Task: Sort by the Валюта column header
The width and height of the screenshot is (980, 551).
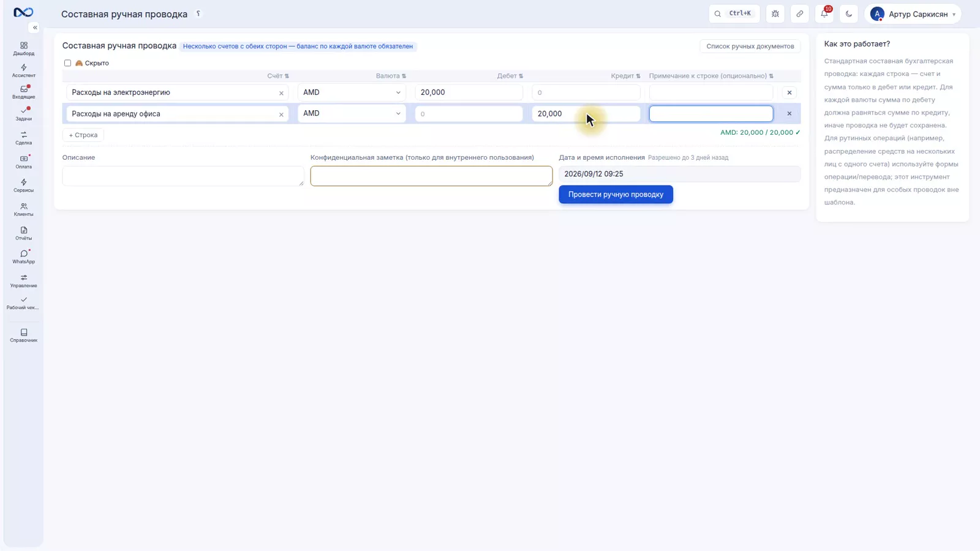Action: tap(391, 76)
